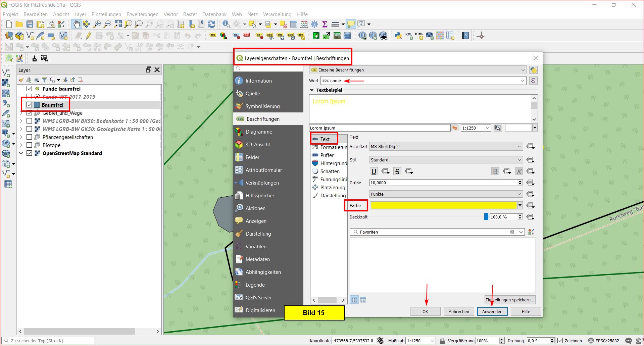Click the Refresh map icon
The height and width of the screenshot is (346, 644).
211,24
